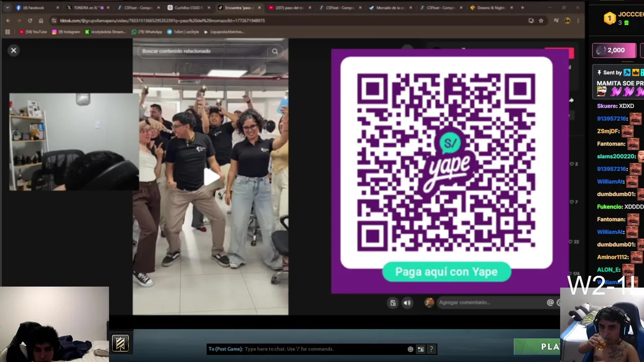The image size is (644, 362).
Task: Close the TikTok video viewer with X
Action: tap(14, 50)
